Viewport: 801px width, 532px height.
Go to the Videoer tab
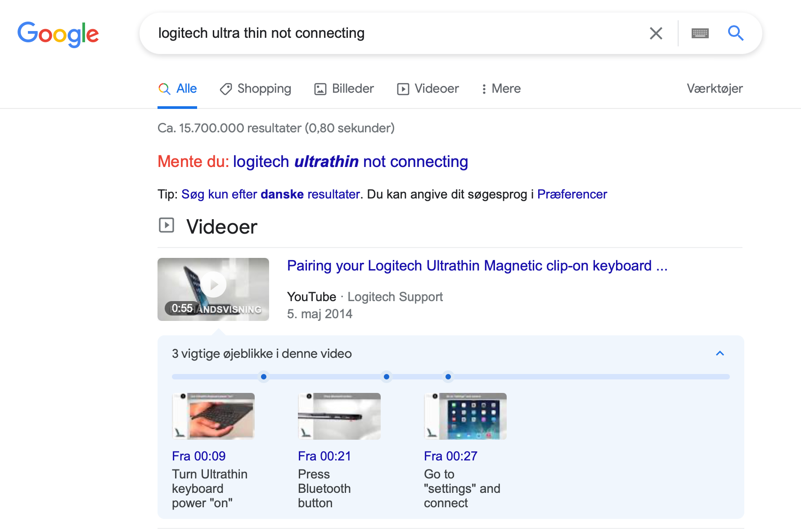pos(427,89)
